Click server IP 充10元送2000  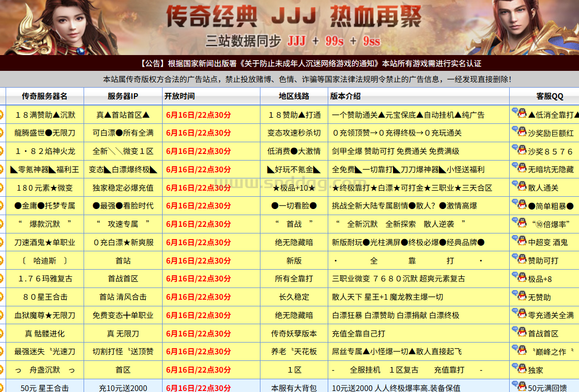click(x=123, y=388)
